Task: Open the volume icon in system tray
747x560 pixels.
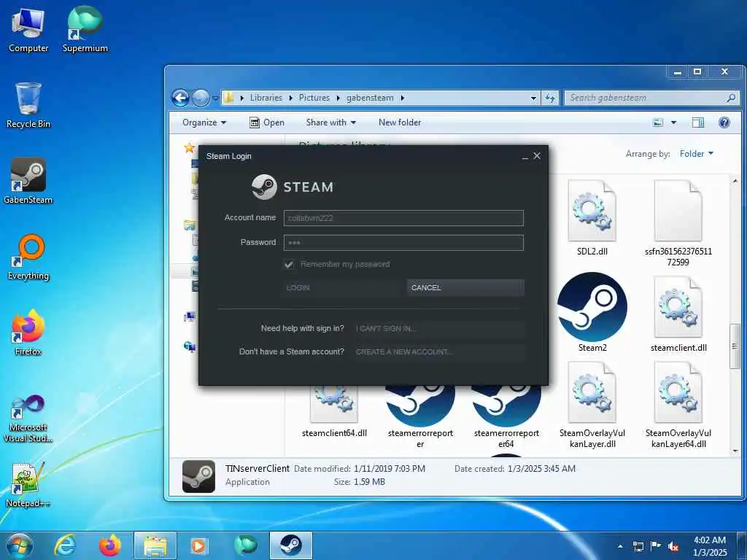Action: tap(673, 547)
